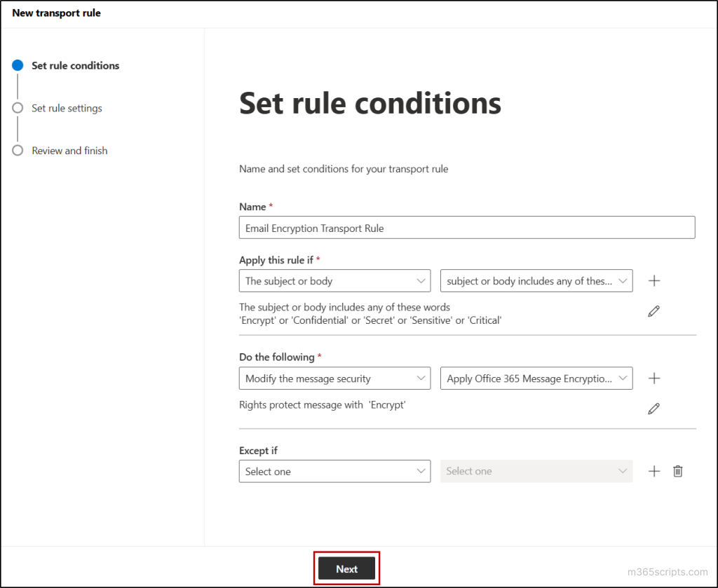Expand the 'Apply Office 365 Message Encryption' dropdown

(x=536, y=378)
